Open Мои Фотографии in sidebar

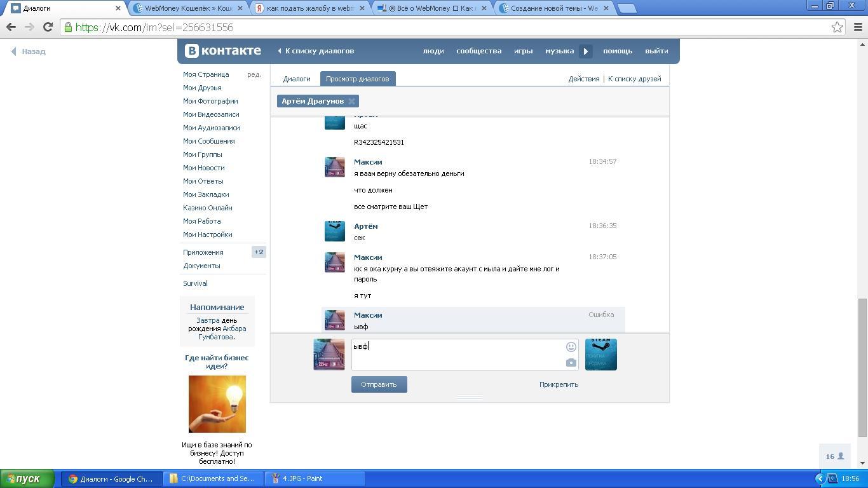click(210, 101)
